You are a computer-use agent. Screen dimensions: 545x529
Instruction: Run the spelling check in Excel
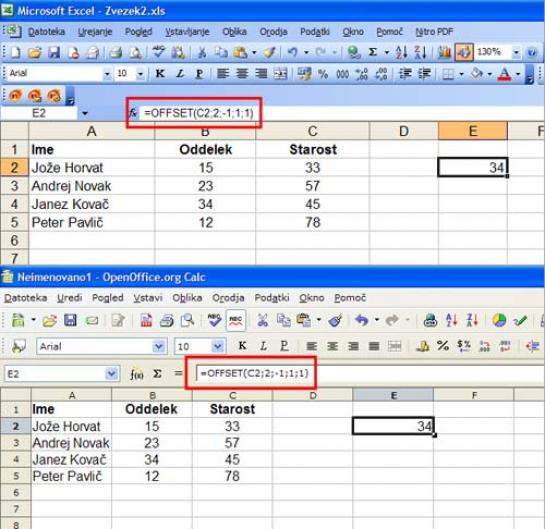coord(159,52)
